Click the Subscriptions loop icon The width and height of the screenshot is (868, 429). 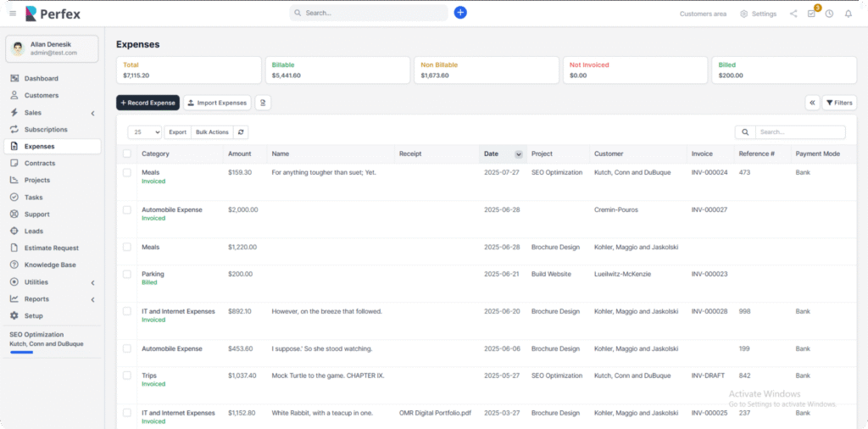click(x=14, y=130)
